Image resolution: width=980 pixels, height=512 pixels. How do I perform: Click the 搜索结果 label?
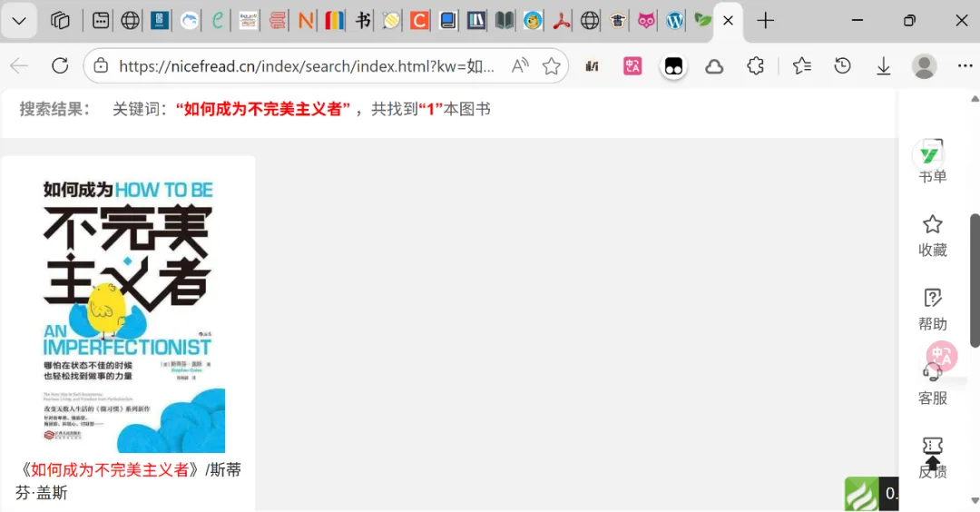click(55, 109)
